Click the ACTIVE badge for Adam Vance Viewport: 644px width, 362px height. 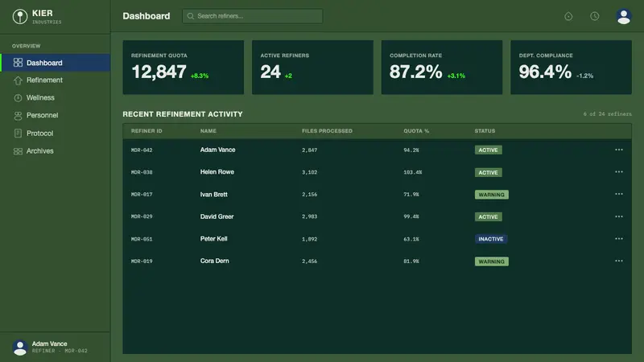tap(489, 150)
